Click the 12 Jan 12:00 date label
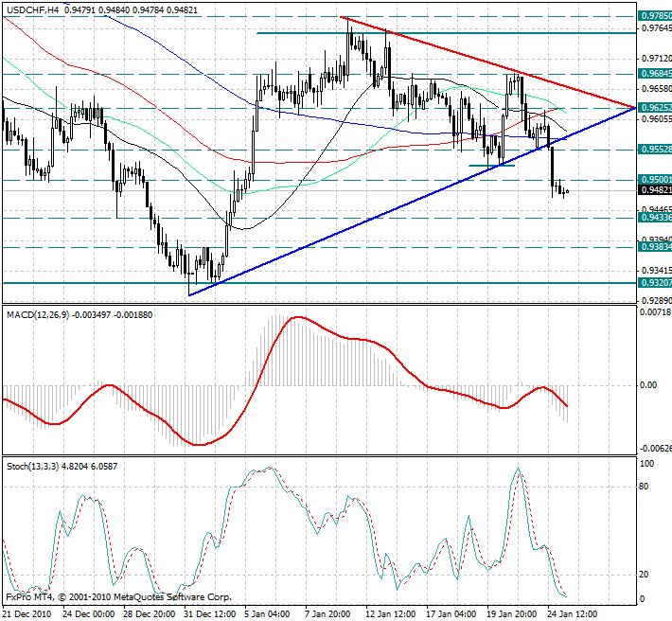The height and width of the screenshot is (621, 672). click(x=391, y=614)
